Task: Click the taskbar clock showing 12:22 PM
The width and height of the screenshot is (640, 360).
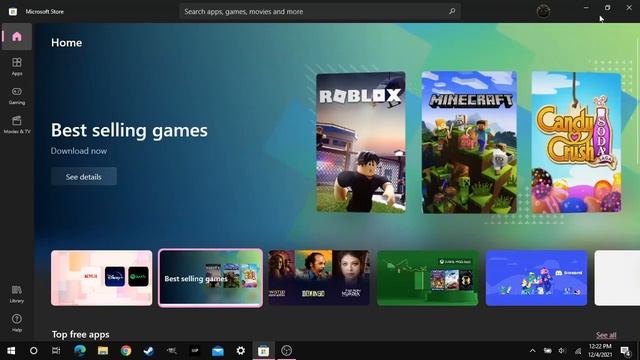Action: coord(600,351)
